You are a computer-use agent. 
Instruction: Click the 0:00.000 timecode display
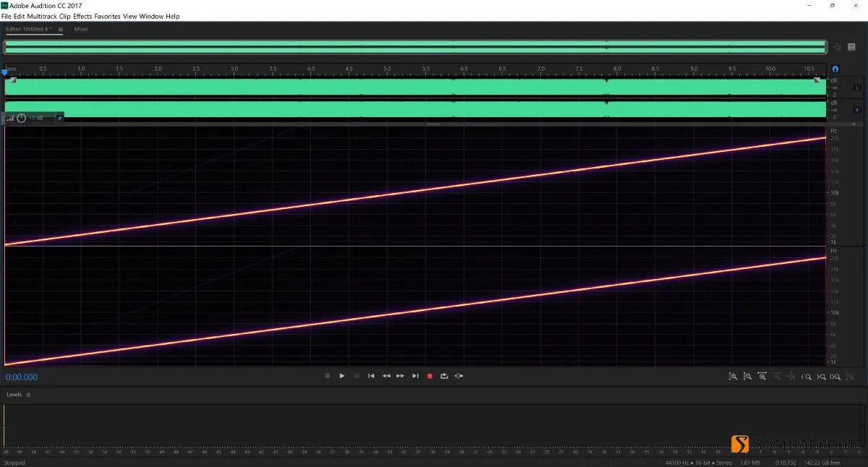22,377
